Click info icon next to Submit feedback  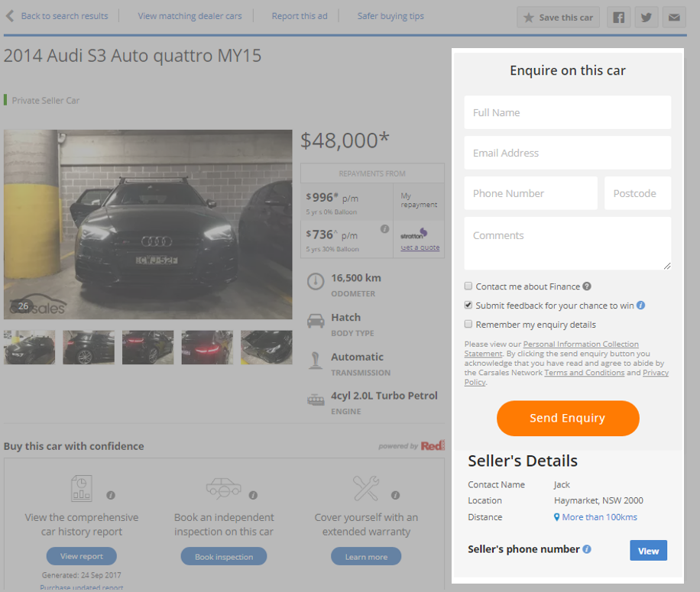(641, 306)
